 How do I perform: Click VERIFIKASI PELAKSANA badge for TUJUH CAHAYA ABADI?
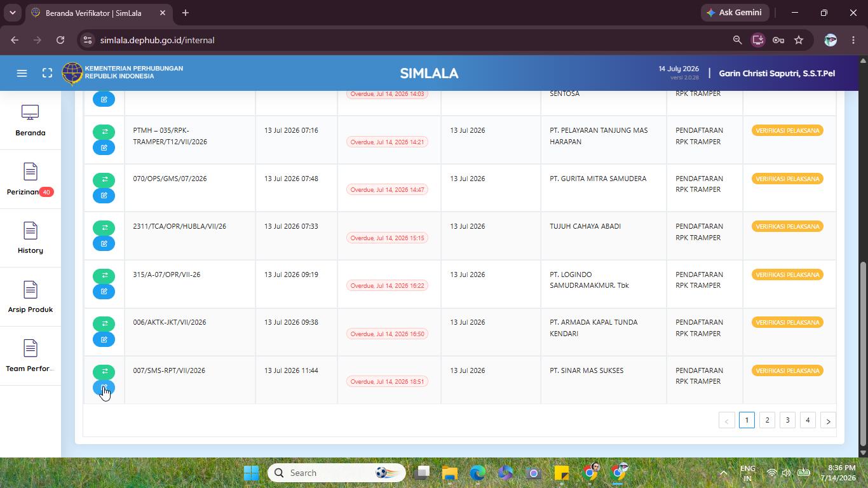click(787, 226)
